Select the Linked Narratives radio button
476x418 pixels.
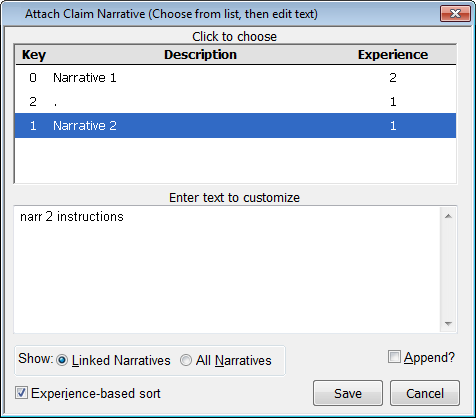(x=62, y=360)
